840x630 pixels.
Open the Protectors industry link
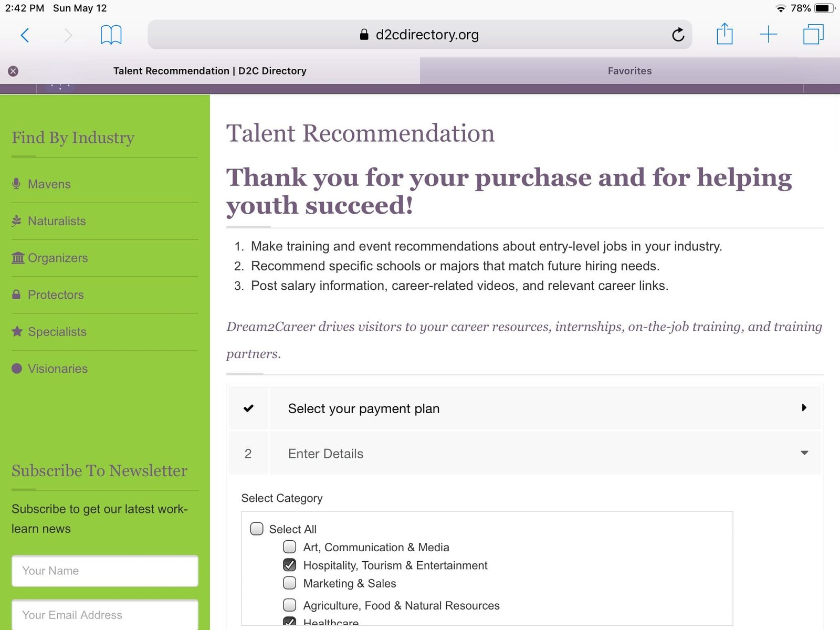56,295
